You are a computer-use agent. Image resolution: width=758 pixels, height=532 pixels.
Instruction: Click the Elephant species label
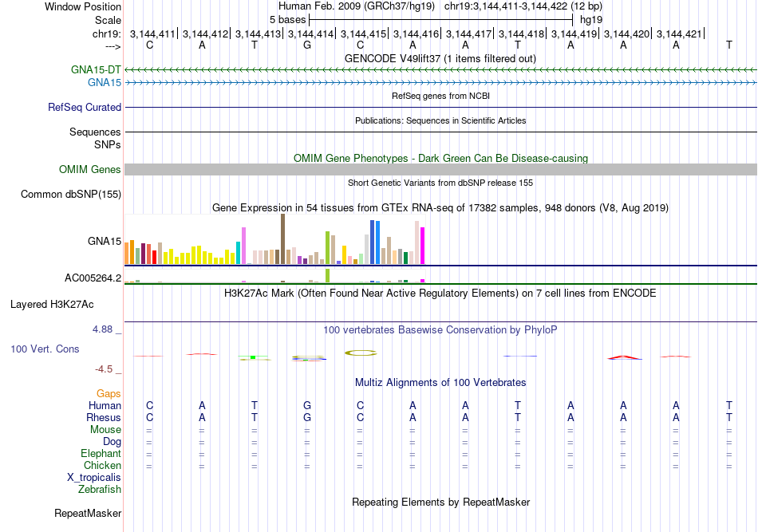[101, 454]
